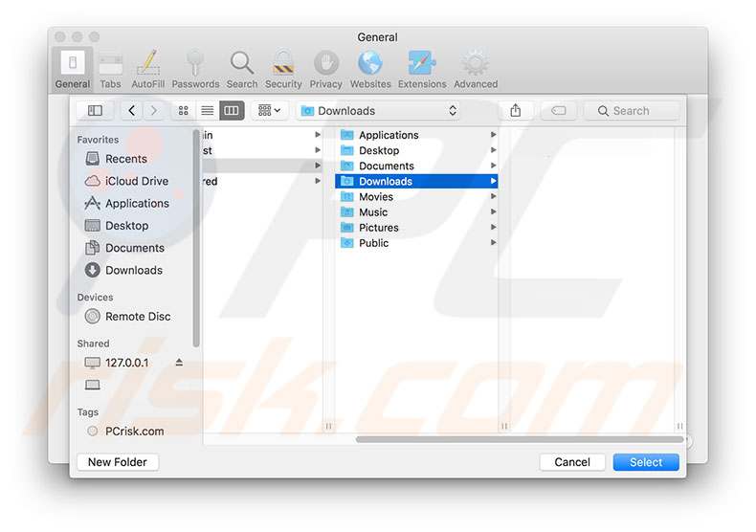
Task: Click the Select button
Action: pos(646,462)
